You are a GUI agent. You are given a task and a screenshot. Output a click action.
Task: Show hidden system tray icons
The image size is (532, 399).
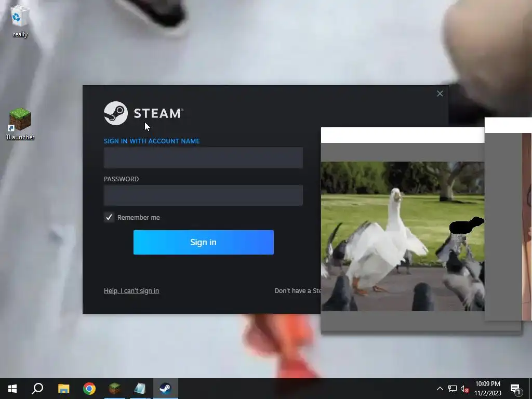click(x=440, y=389)
